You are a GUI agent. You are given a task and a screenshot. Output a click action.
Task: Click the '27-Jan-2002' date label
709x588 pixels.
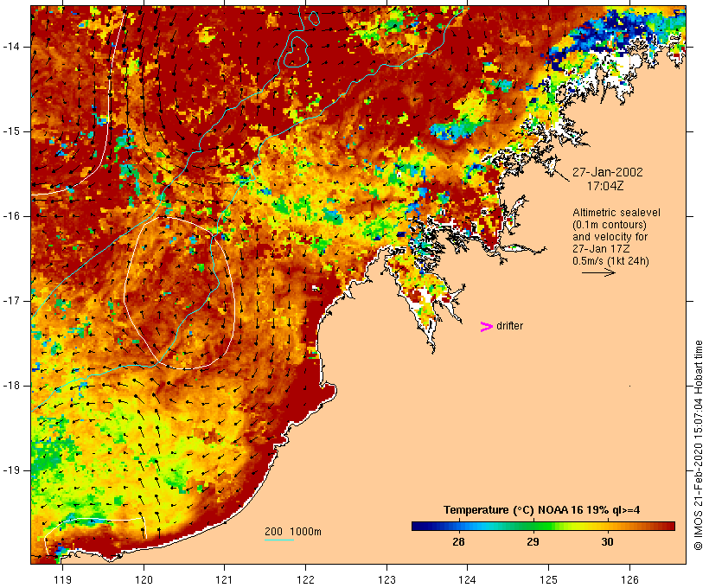coord(607,172)
